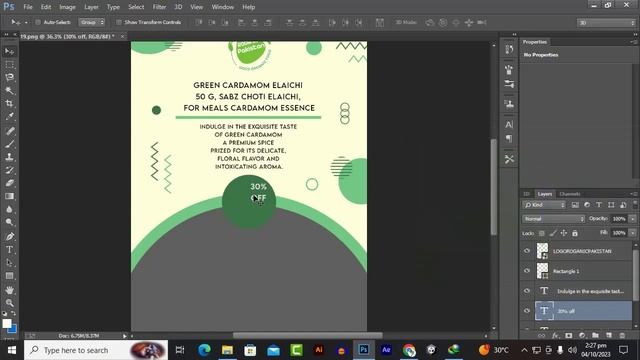The width and height of the screenshot is (640, 360).
Task: Open the History panel icon
Action: click(x=509, y=49)
